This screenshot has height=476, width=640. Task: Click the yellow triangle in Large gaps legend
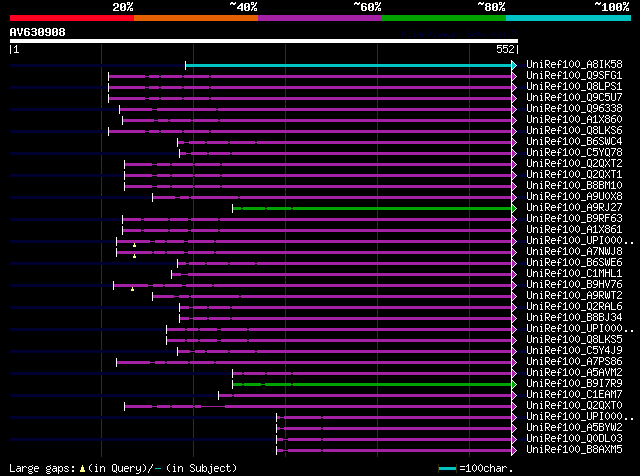point(82,469)
